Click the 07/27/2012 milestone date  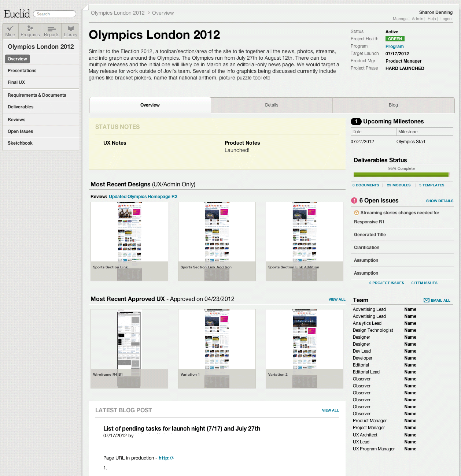click(x=362, y=142)
